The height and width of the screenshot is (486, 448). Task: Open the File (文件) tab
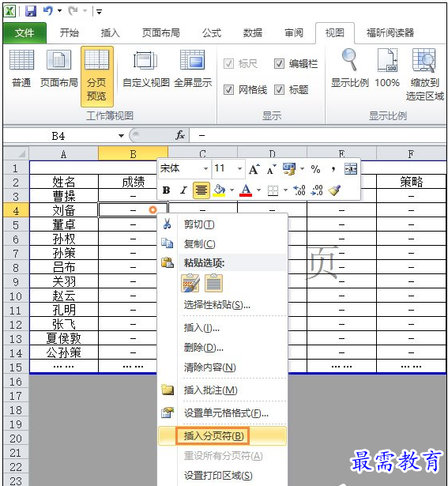tap(24, 33)
